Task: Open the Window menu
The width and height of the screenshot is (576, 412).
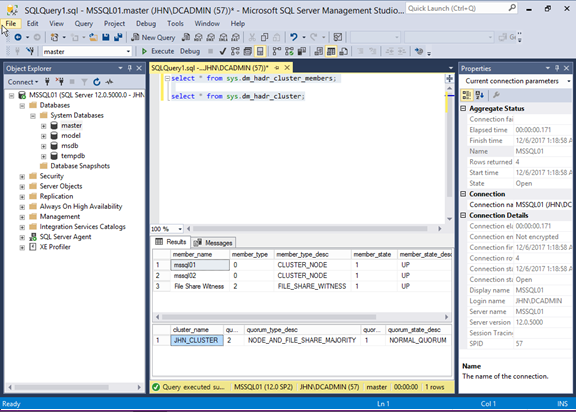Action: [207, 24]
